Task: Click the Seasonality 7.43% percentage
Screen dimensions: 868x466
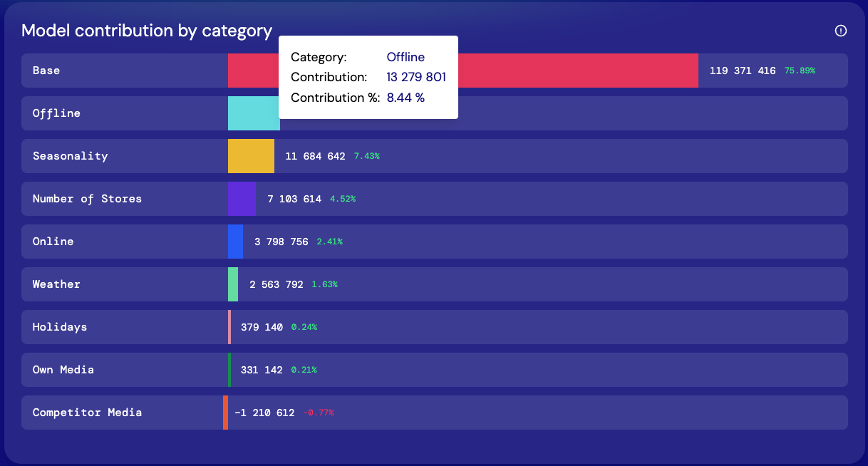Action: (x=366, y=156)
